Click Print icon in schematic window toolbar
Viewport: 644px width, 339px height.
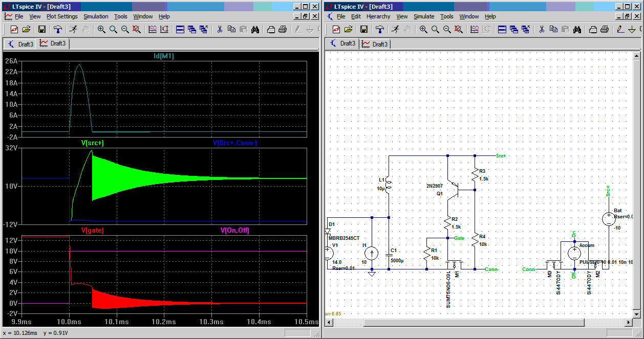(x=605, y=29)
